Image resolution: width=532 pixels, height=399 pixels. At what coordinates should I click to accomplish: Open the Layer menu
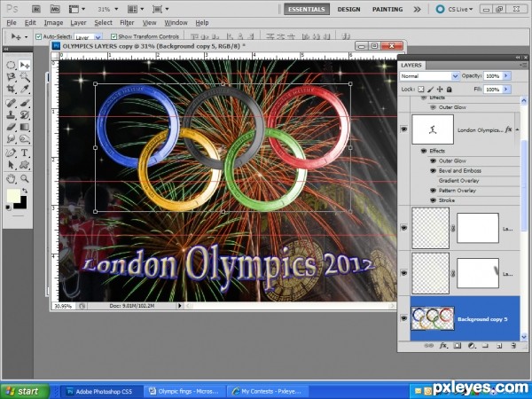(x=78, y=23)
